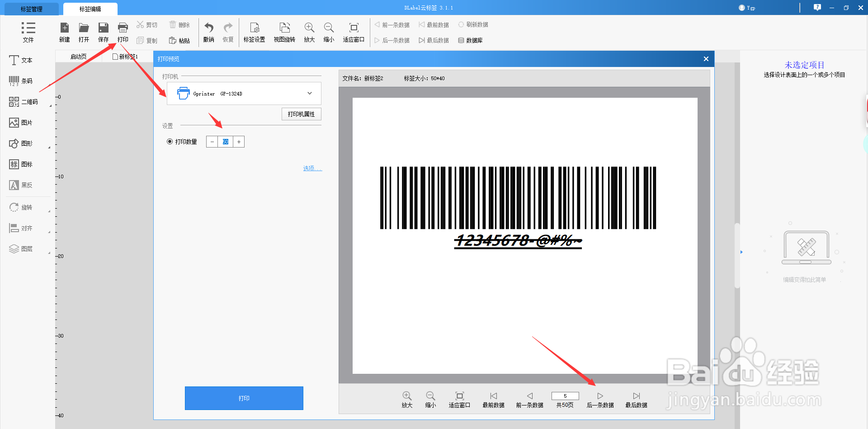Zoom in using toolbar 放大
This screenshot has height=429, width=868.
309,33
